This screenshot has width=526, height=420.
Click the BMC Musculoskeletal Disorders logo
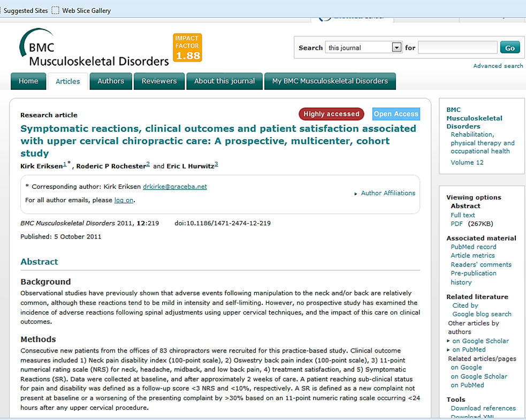point(94,48)
